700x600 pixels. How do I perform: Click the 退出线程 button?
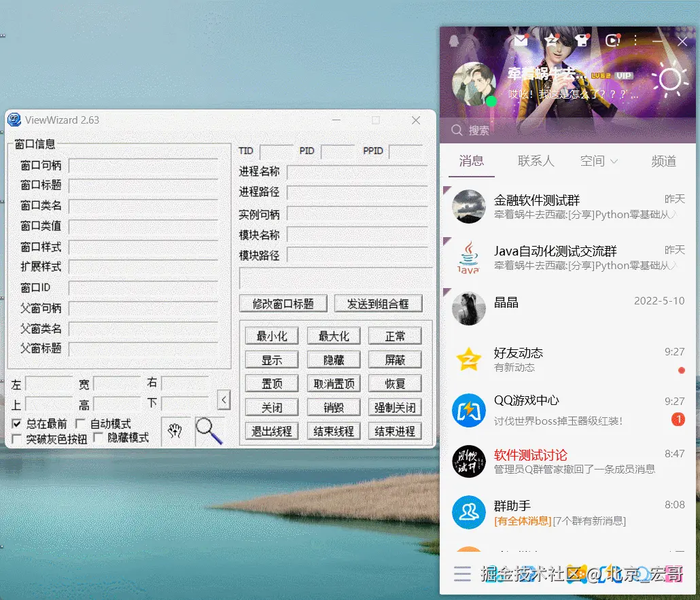coord(271,431)
